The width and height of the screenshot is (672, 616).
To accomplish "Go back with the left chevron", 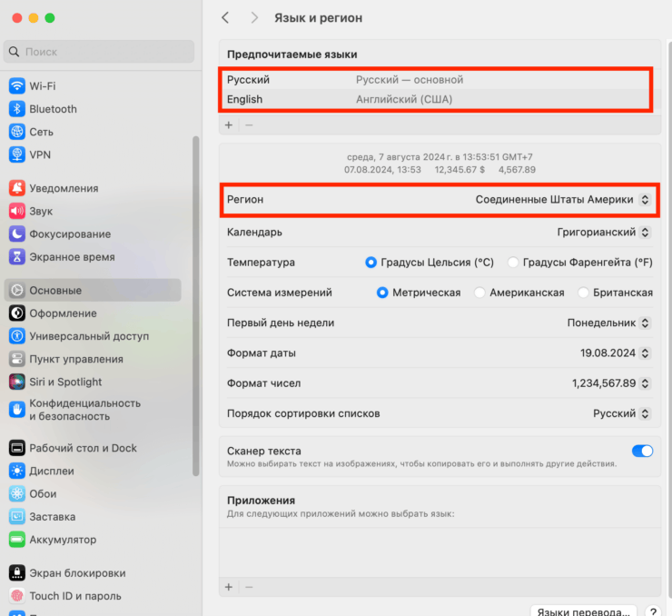I will coord(225,17).
